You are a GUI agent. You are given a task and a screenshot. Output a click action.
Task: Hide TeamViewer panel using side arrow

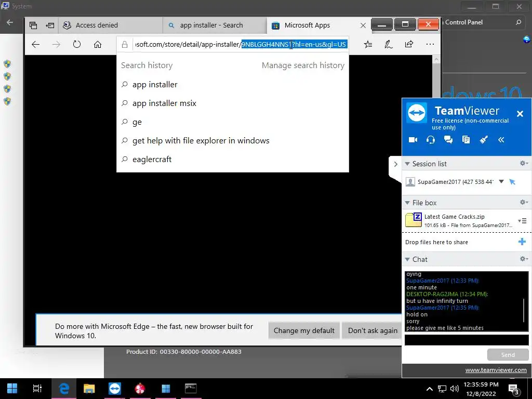pos(395,164)
